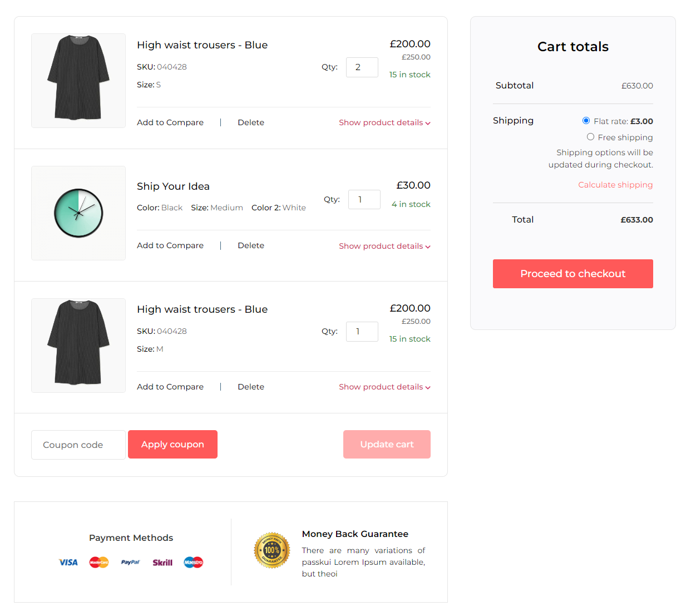Delete the Ship Your Idea item
Image resolution: width=691 pixels, height=616 pixels.
pyautogui.click(x=251, y=245)
